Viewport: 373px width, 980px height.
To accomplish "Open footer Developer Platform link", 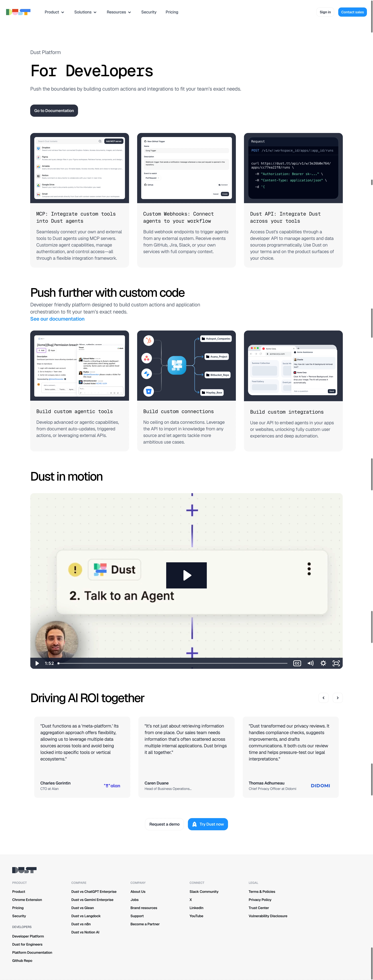I will [28, 936].
